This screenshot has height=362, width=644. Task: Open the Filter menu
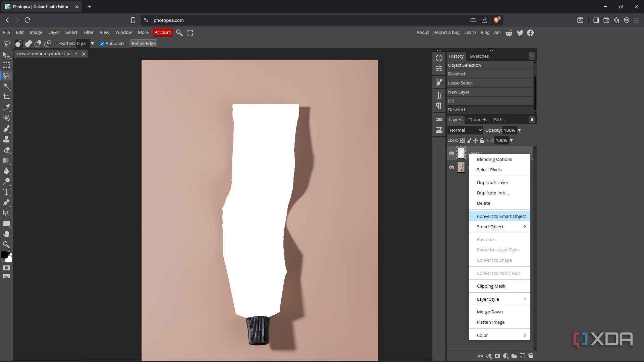click(89, 33)
